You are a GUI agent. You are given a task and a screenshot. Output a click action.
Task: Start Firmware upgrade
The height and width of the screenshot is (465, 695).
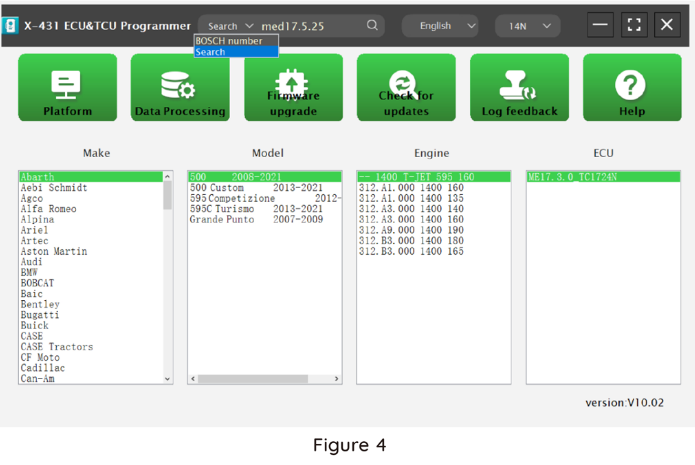pyautogui.click(x=293, y=87)
